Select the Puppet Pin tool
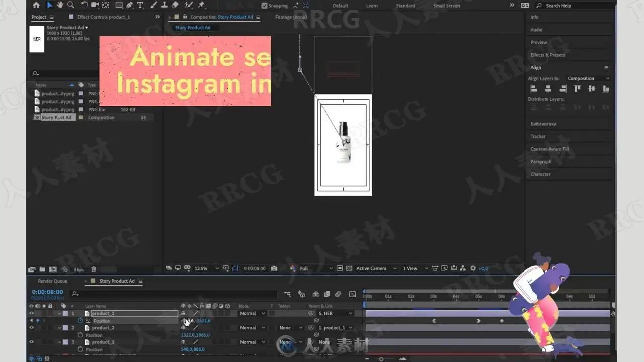The image size is (644, 362). coord(201,5)
